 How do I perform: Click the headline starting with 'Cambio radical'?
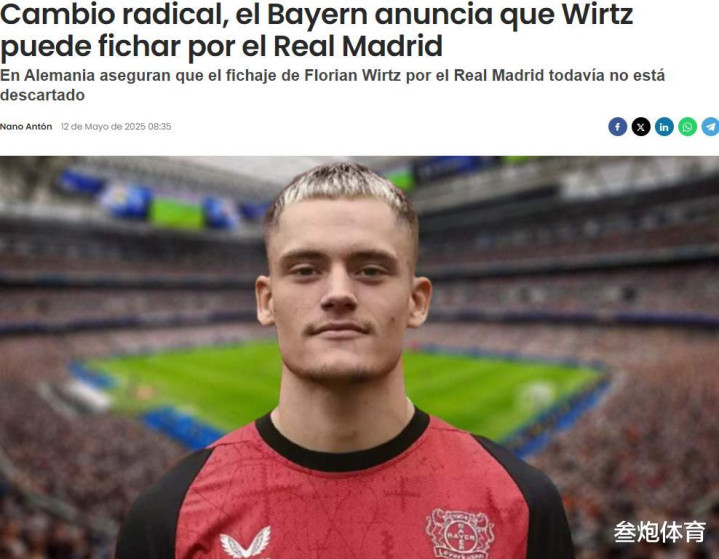tap(316, 30)
